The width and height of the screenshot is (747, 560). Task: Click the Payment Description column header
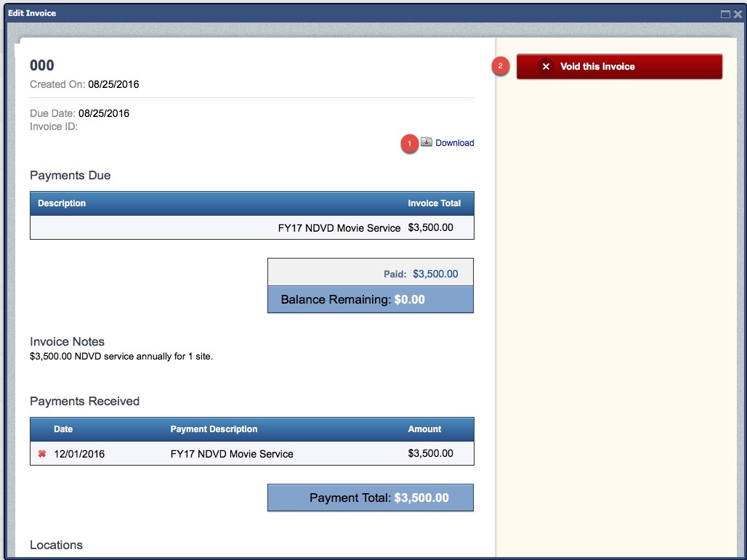point(214,429)
